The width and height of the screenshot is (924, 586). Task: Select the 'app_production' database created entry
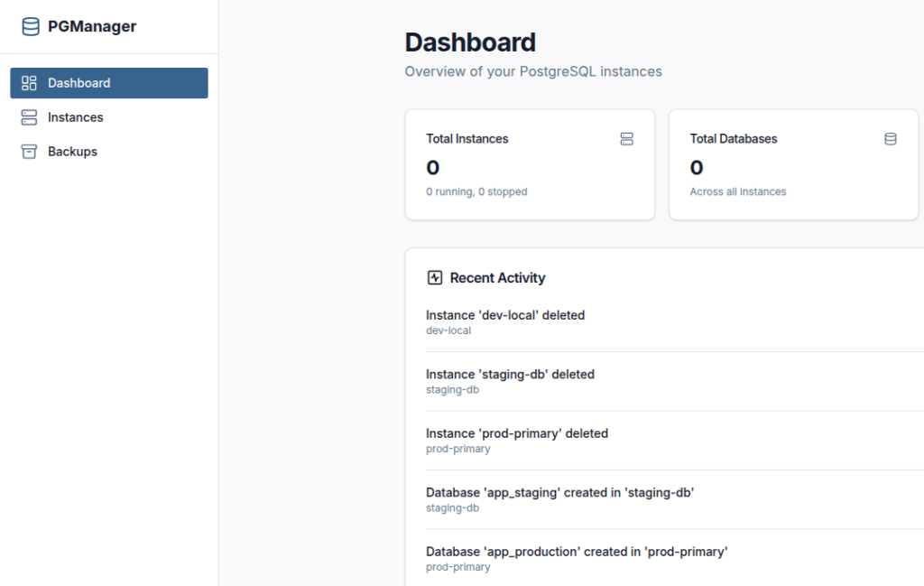pos(675,558)
